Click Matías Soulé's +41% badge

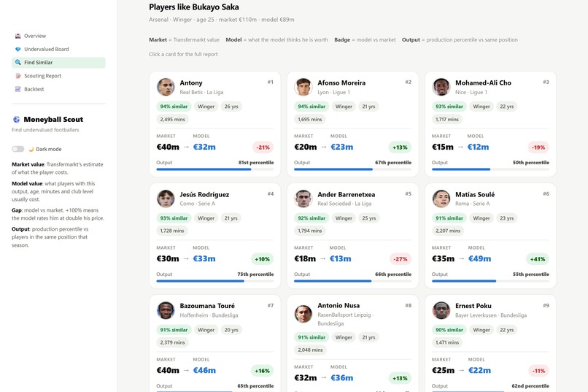click(x=538, y=259)
